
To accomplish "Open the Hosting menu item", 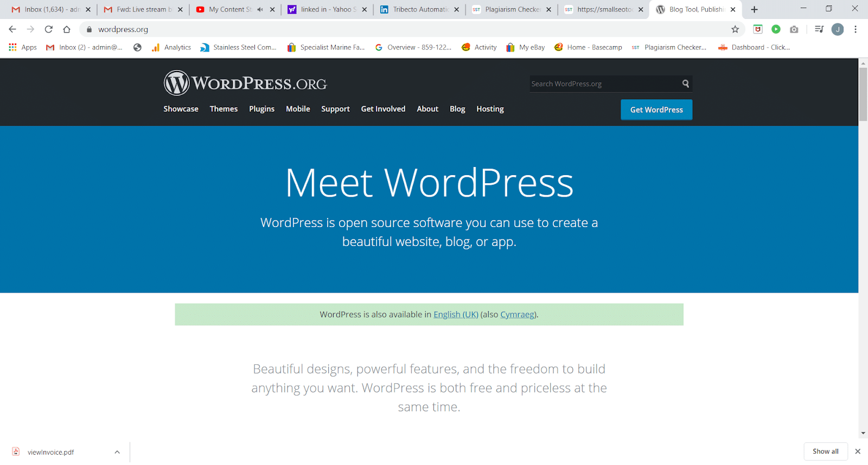I will [490, 109].
